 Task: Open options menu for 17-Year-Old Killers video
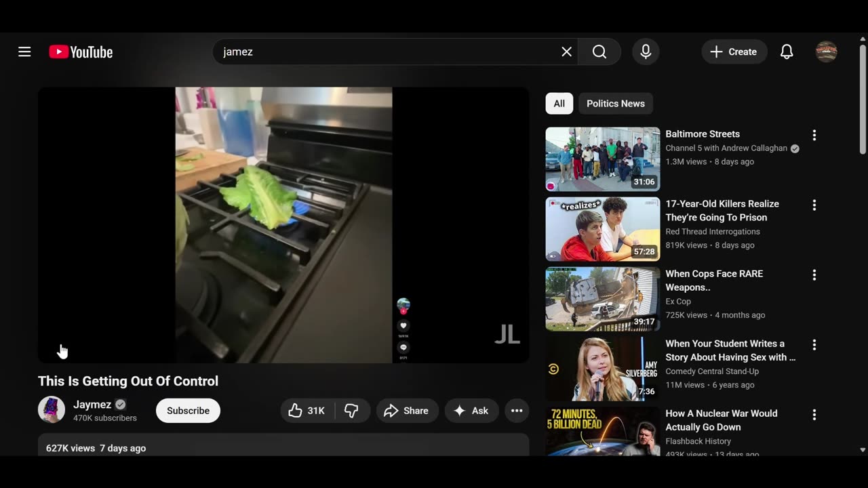coord(814,205)
